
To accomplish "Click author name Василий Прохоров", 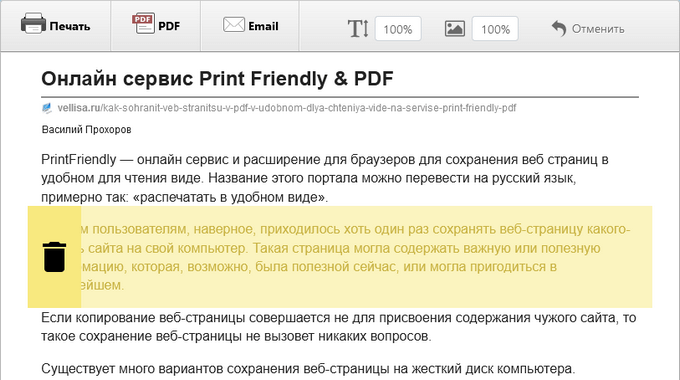I will tap(86, 130).
